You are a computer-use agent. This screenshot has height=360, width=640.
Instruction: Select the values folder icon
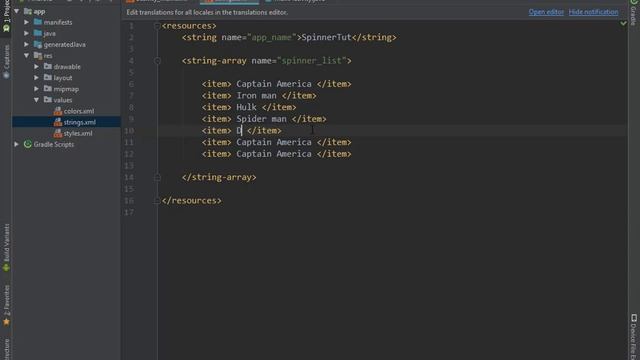[48, 100]
